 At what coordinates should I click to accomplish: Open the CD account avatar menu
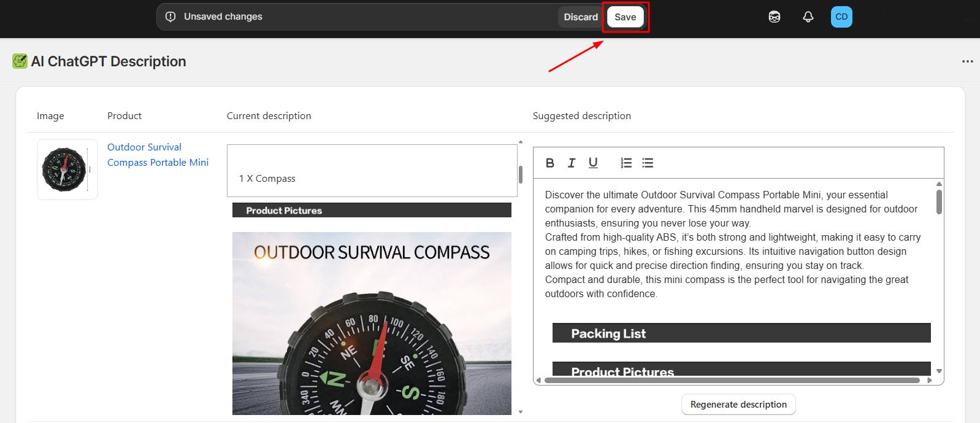841,17
